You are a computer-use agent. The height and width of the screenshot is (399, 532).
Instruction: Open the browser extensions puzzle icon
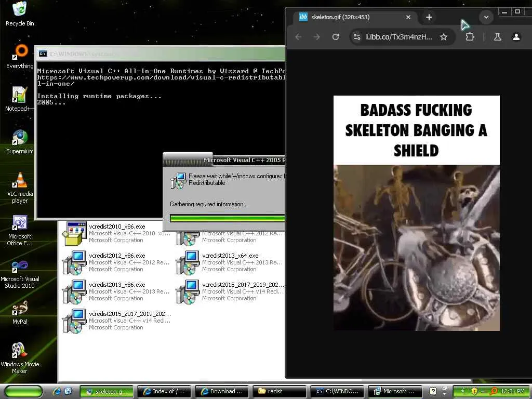pos(470,37)
